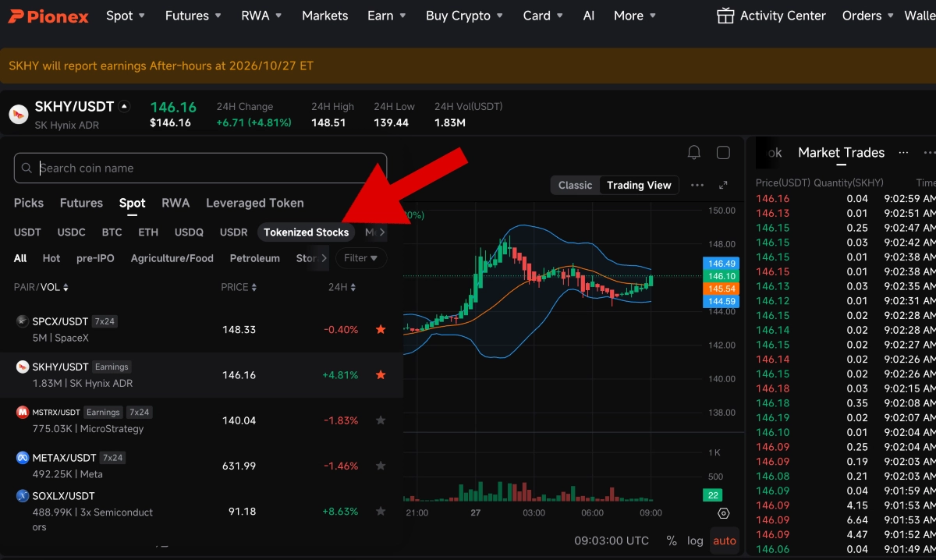Open the Orders dropdown menu
Image resolution: width=936 pixels, height=560 pixels.
click(868, 16)
